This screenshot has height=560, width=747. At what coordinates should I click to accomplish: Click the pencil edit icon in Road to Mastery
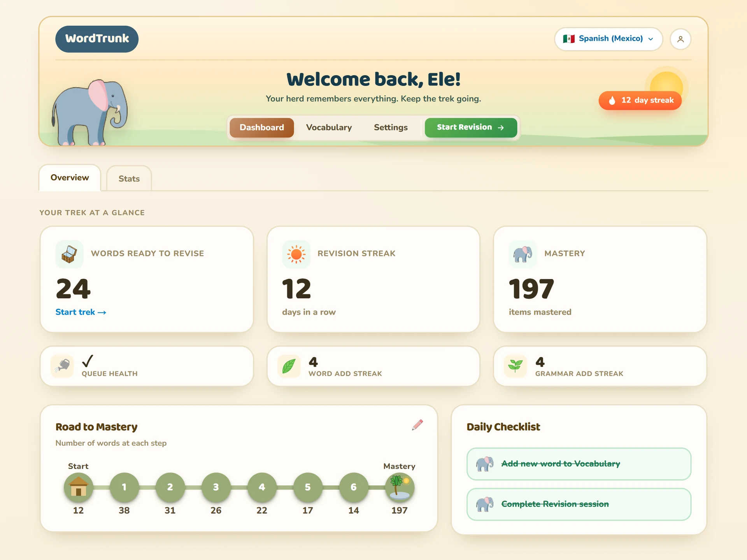[417, 425]
